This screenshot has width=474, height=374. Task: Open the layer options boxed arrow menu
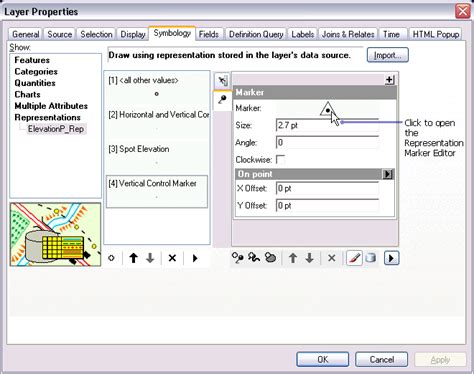click(391, 258)
